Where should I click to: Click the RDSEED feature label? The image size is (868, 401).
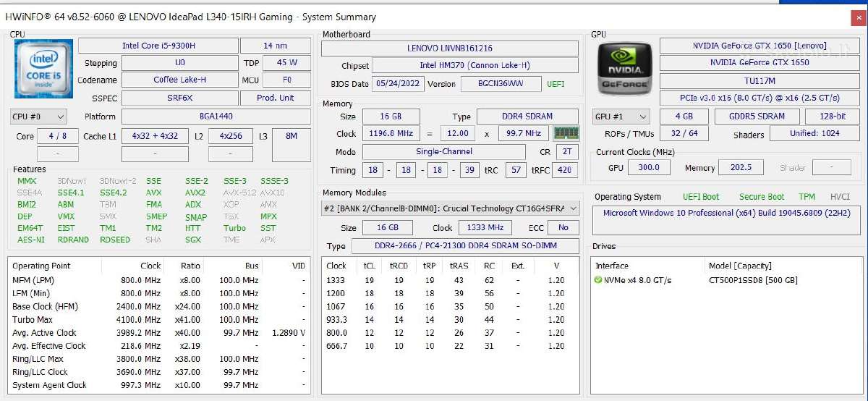[x=115, y=240]
